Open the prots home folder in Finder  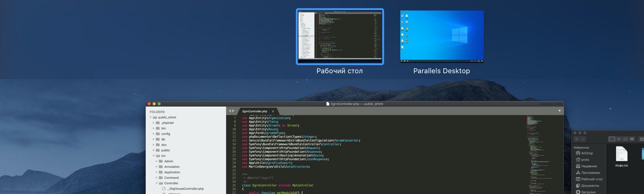[583, 159]
